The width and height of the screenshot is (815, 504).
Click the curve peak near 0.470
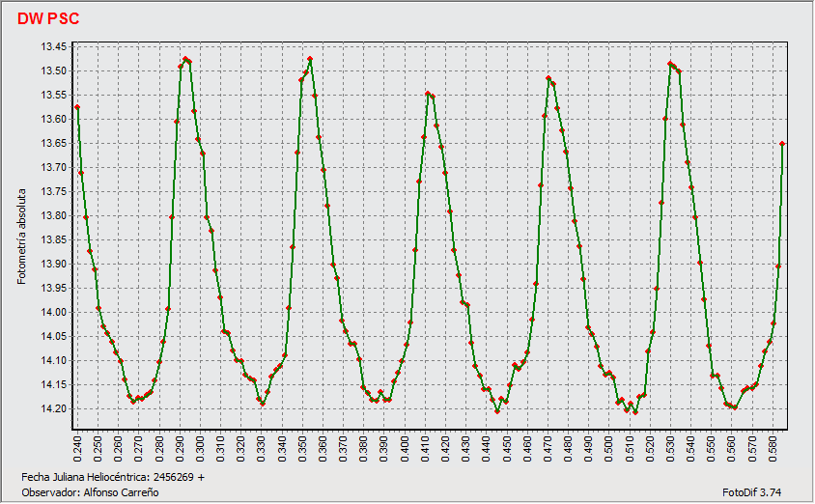(x=548, y=78)
